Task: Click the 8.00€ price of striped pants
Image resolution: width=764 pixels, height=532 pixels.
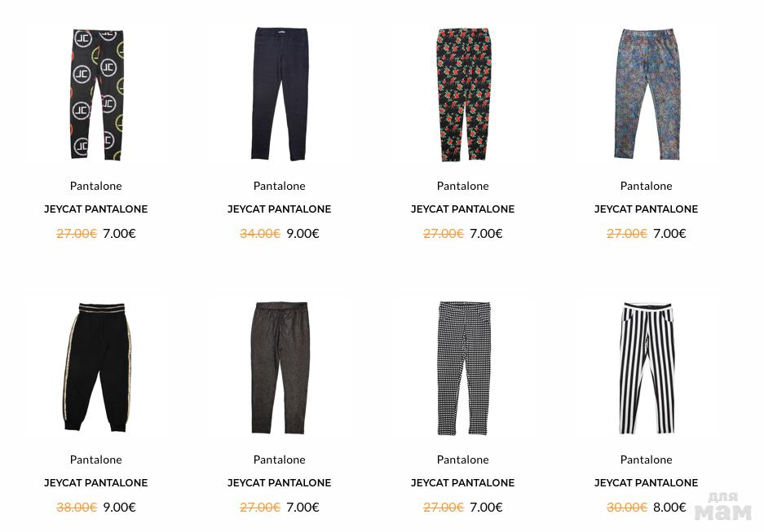Action: [669, 507]
